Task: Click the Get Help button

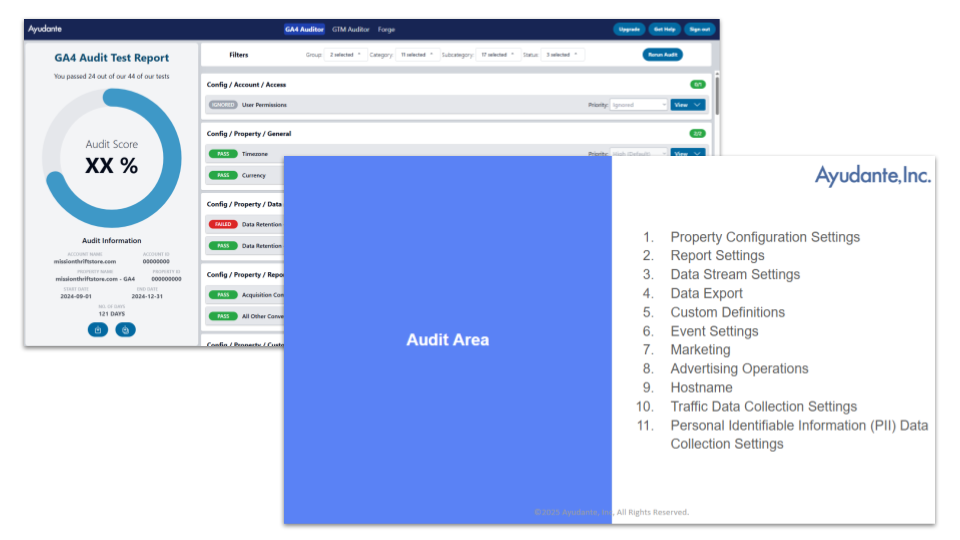Action: (x=664, y=29)
